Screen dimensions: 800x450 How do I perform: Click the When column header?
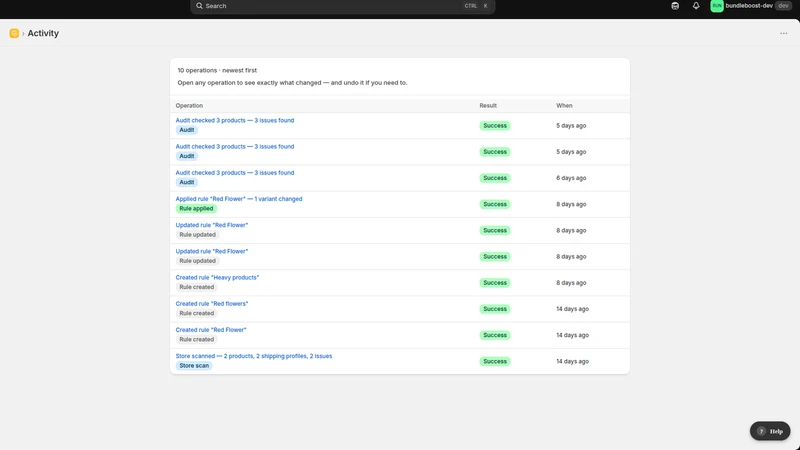tap(564, 106)
